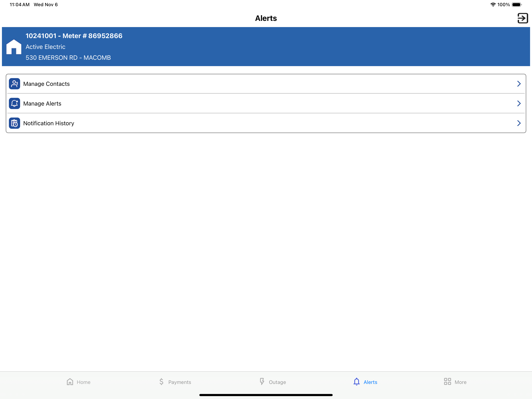Tap the Manage Alerts bell icon
The image size is (532, 399).
click(14, 103)
